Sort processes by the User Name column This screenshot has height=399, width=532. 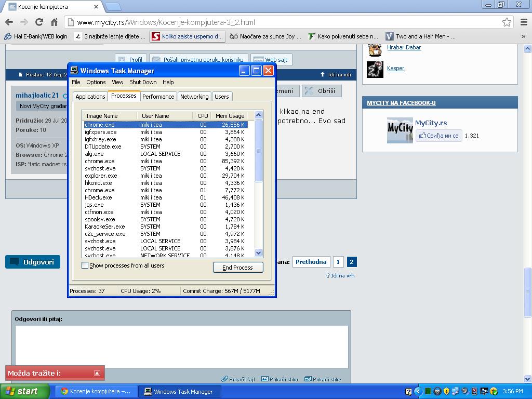coord(165,116)
